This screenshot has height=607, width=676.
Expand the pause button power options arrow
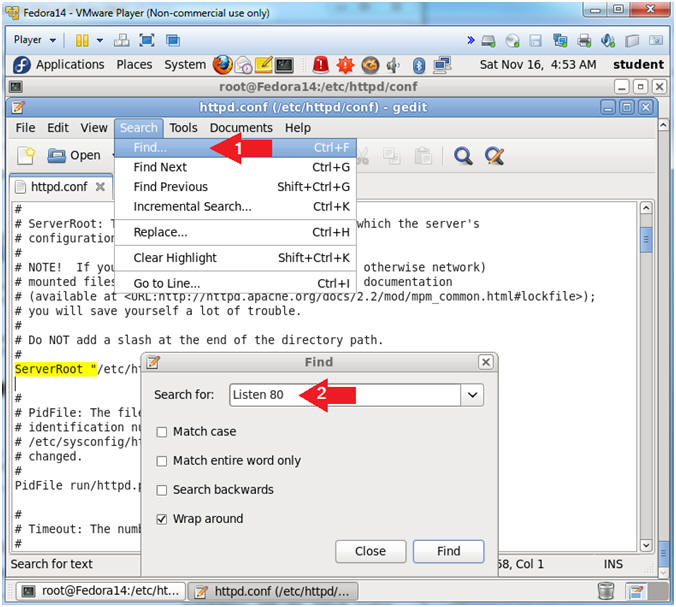click(100, 41)
